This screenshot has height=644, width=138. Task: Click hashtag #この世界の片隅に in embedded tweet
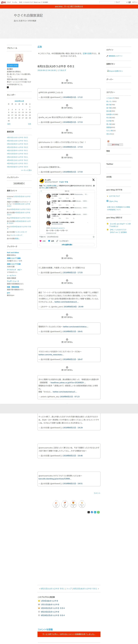coord(51,186)
